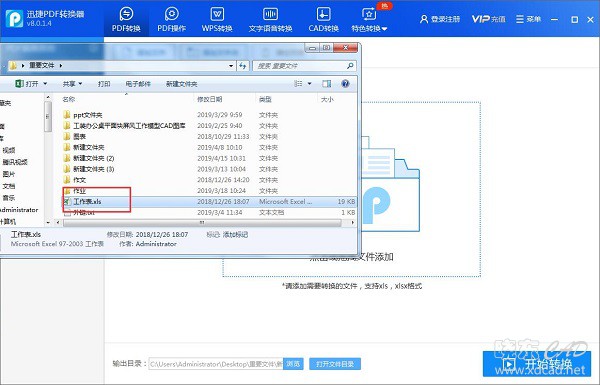
Task: Click the 开始转换 button
Action: (537, 364)
